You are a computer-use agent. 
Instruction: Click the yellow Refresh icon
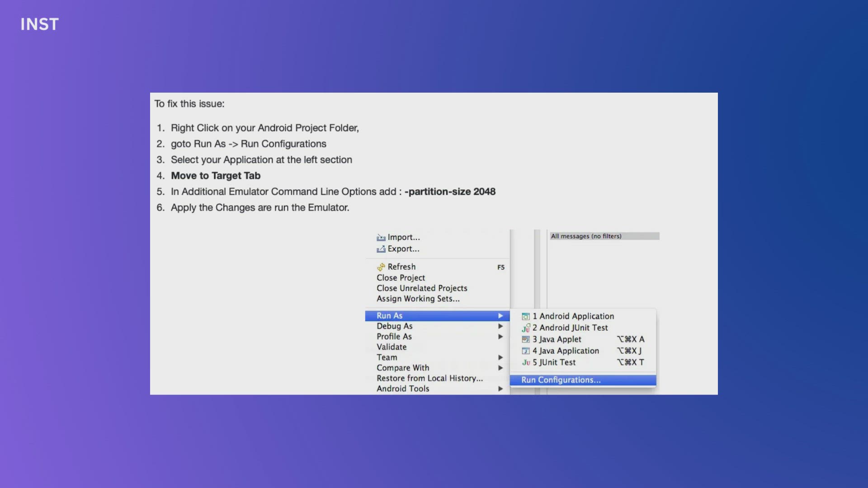click(381, 267)
